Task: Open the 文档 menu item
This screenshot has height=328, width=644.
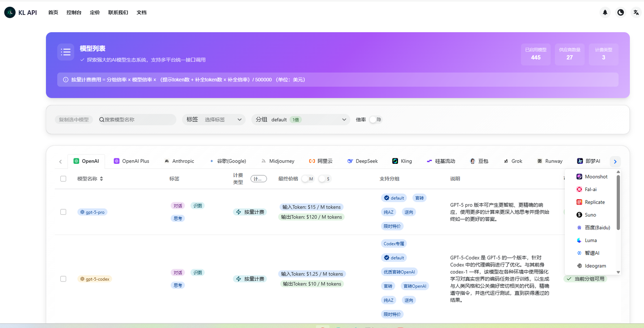Action: (x=141, y=12)
